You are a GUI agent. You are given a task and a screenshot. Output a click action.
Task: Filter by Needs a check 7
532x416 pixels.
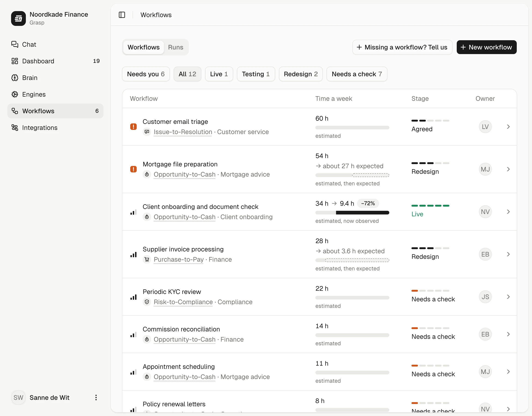pos(357,74)
